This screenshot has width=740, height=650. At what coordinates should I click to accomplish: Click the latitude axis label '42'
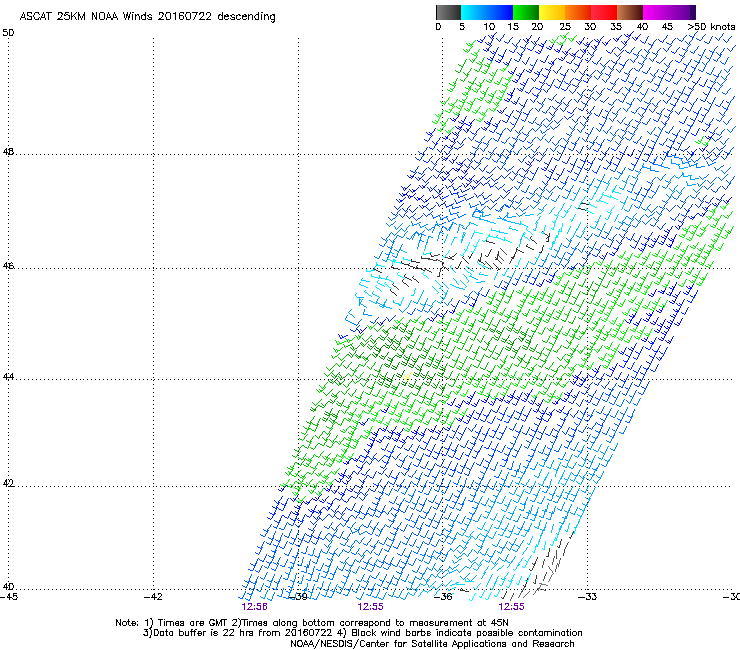coord(8,484)
